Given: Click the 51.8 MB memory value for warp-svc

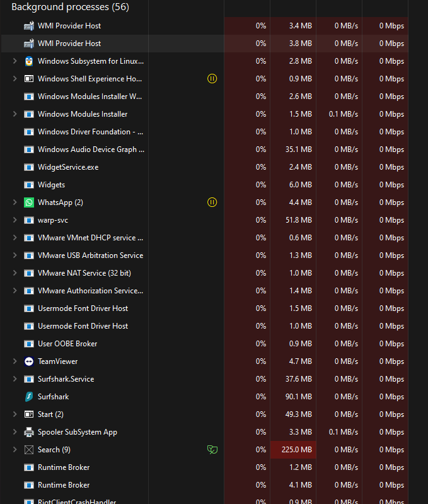Looking at the screenshot, I should 299,220.
